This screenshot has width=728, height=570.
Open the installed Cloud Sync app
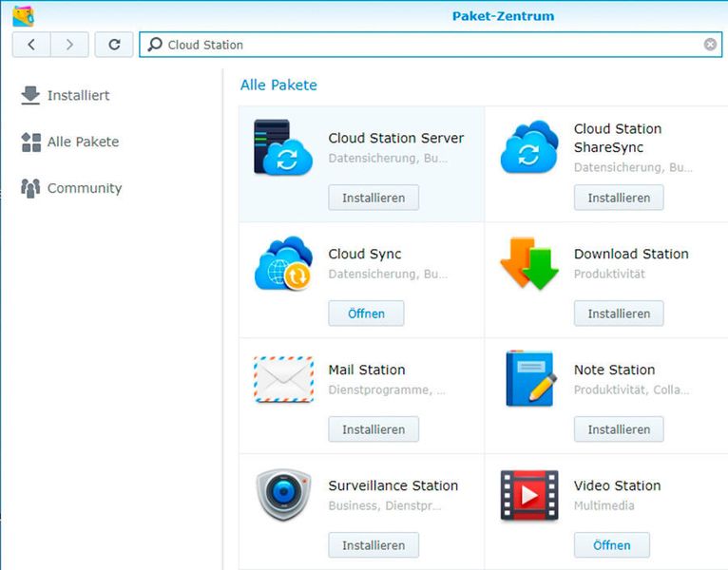pos(366,313)
